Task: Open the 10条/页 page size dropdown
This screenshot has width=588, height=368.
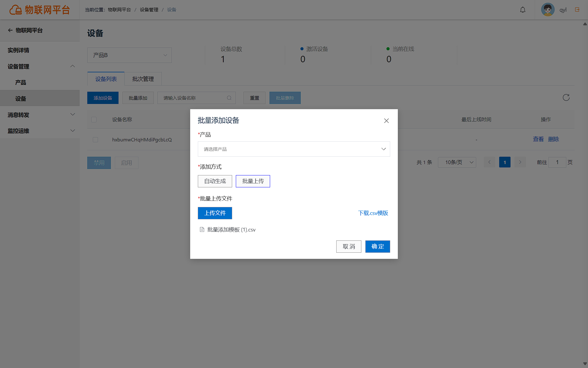Action: pos(457,162)
